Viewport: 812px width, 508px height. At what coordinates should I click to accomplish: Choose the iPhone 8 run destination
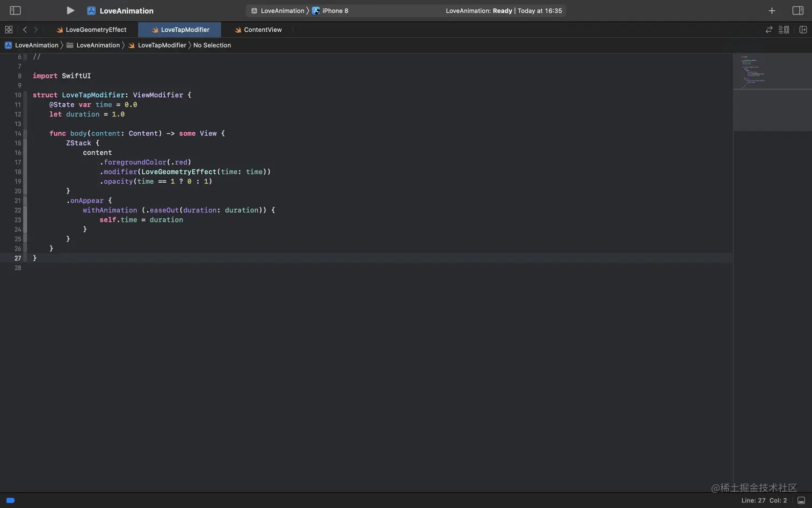[330, 11]
